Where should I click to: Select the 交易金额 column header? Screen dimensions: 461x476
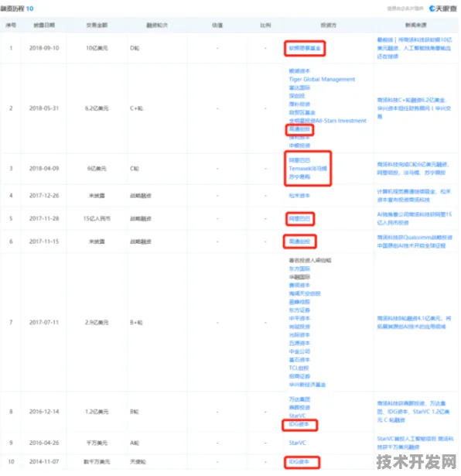97,25
